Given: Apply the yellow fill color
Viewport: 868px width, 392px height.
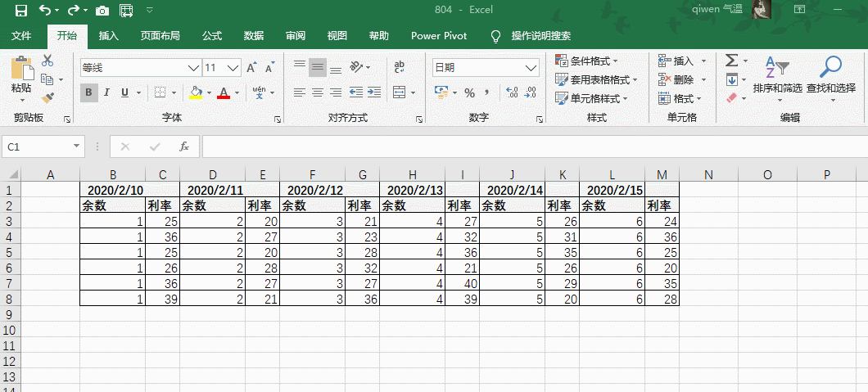Looking at the screenshot, I should point(196,92).
